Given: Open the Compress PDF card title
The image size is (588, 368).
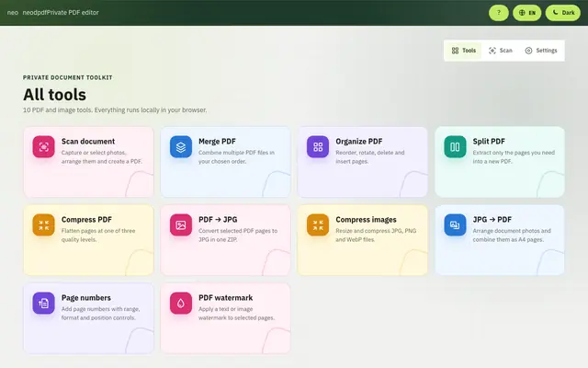Looking at the screenshot, I should pyautogui.click(x=86, y=219).
